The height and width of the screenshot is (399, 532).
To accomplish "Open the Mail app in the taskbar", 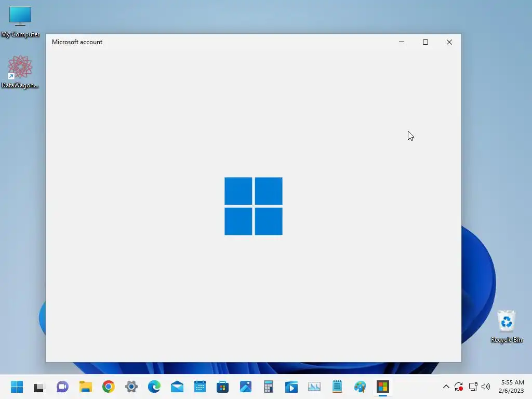I will click(177, 387).
